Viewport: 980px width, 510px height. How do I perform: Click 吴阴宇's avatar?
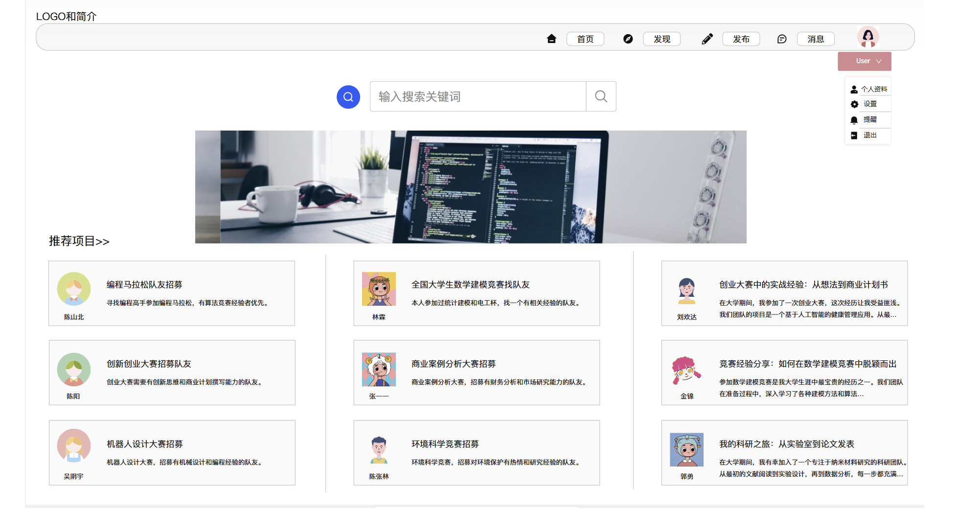[x=74, y=445]
